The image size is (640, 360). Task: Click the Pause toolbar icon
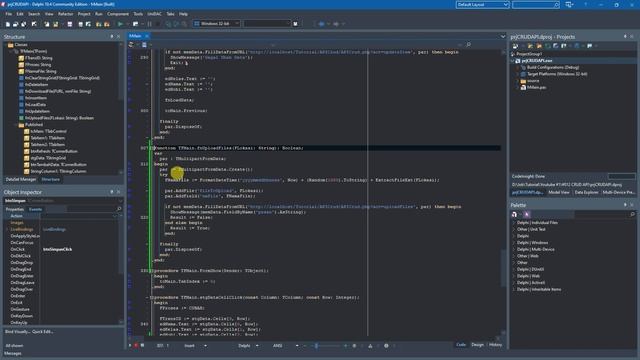coord(150,24)
